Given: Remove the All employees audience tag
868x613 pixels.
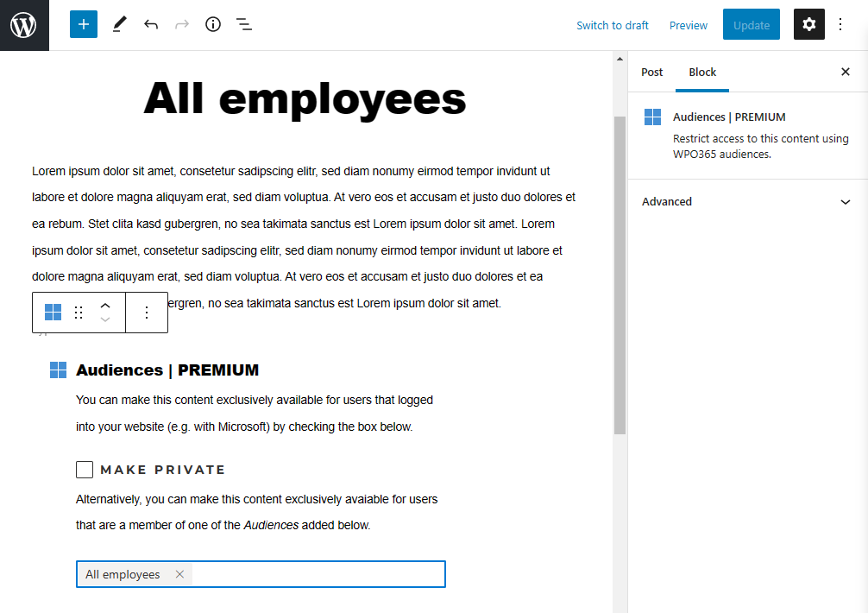Looking at the screenshot, I should 179,574.
